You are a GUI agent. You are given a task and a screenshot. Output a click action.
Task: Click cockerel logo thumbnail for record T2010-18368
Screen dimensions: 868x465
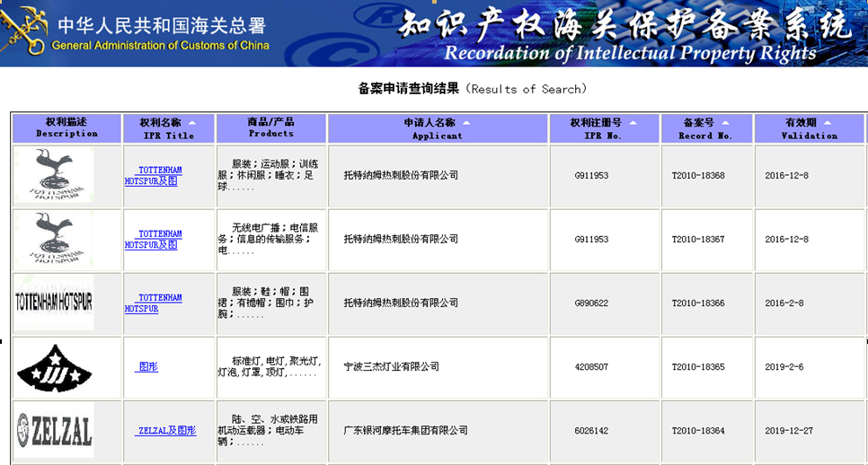pos(54,174)
